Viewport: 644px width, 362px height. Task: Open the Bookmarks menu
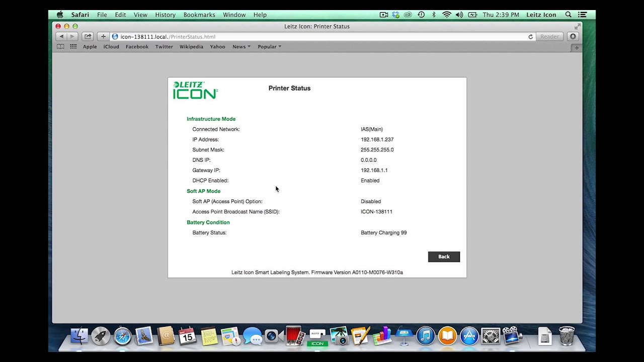(x=199, y=15)
